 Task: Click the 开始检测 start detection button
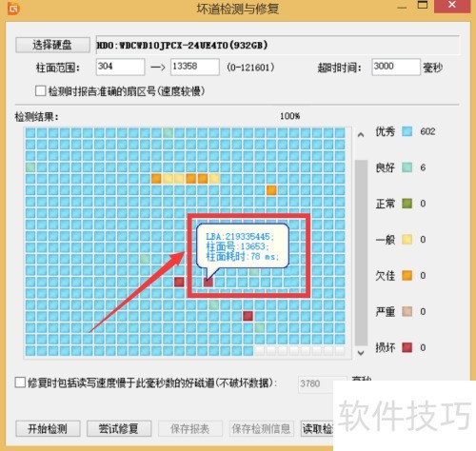(48, 429)
